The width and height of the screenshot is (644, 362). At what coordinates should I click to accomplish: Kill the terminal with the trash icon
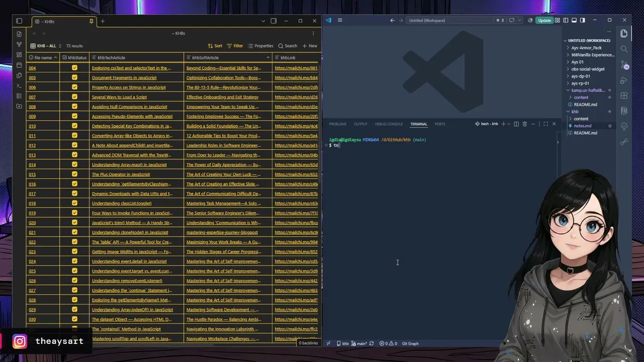click(x=525, y=124)
